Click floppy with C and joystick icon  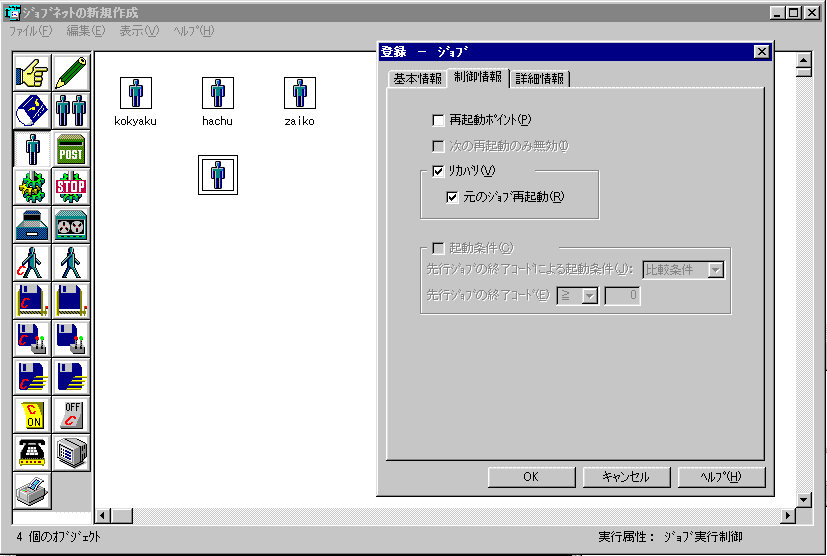(32, 339)
